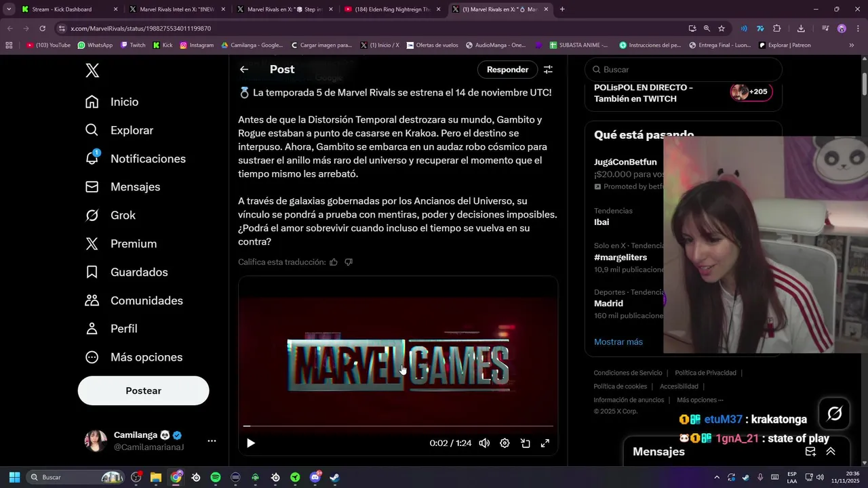Open the Chrome profile avatar
Image resolution: width=868 pixels, height=488 pixels.
pyautogui.click(x=842, y=28)
